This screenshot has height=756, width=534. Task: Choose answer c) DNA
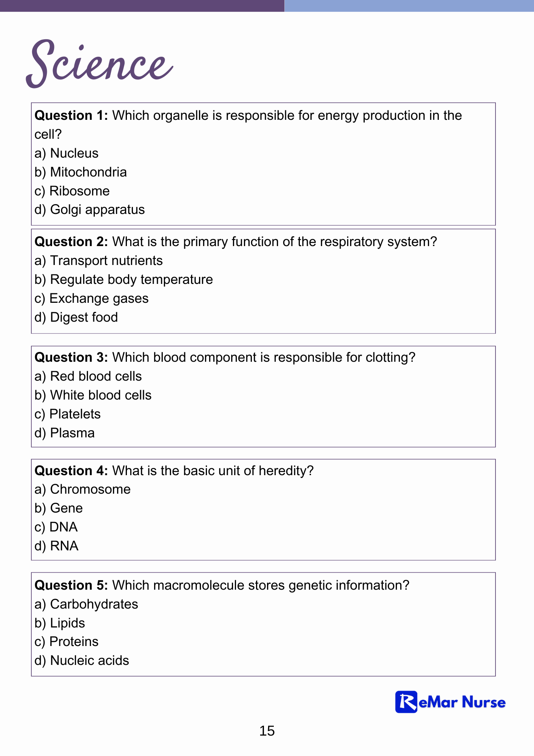click(x=56, y=527)
